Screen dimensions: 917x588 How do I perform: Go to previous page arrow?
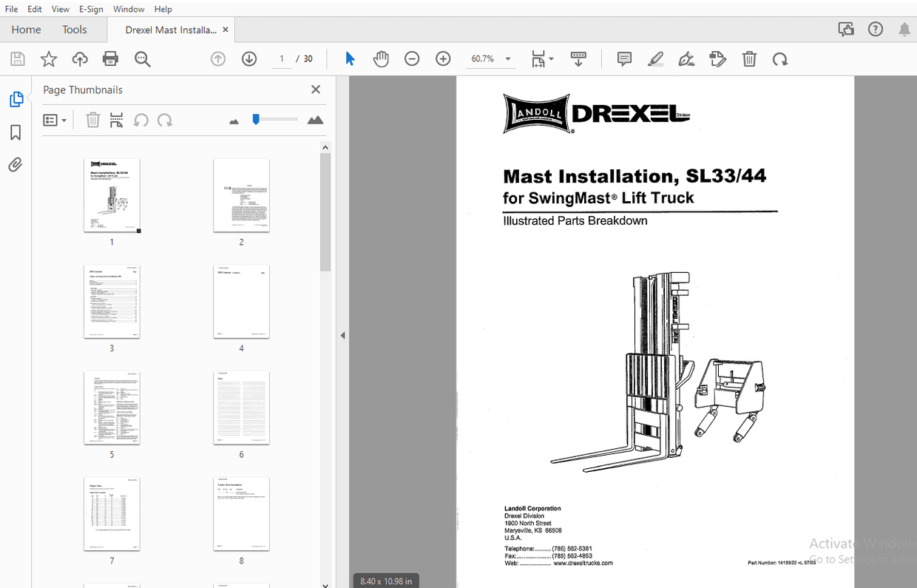click(218, 59)
